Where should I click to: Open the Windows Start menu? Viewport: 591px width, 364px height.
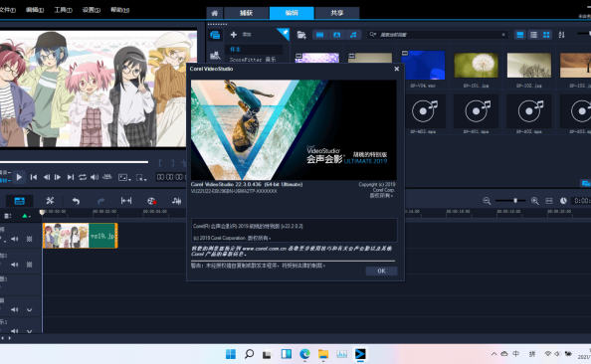[x=231, y=354]
